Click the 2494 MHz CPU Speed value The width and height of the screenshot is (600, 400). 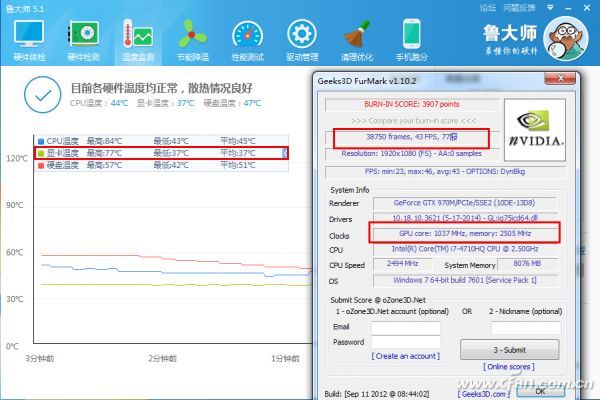pyautogui.click(x=403, y=264)
